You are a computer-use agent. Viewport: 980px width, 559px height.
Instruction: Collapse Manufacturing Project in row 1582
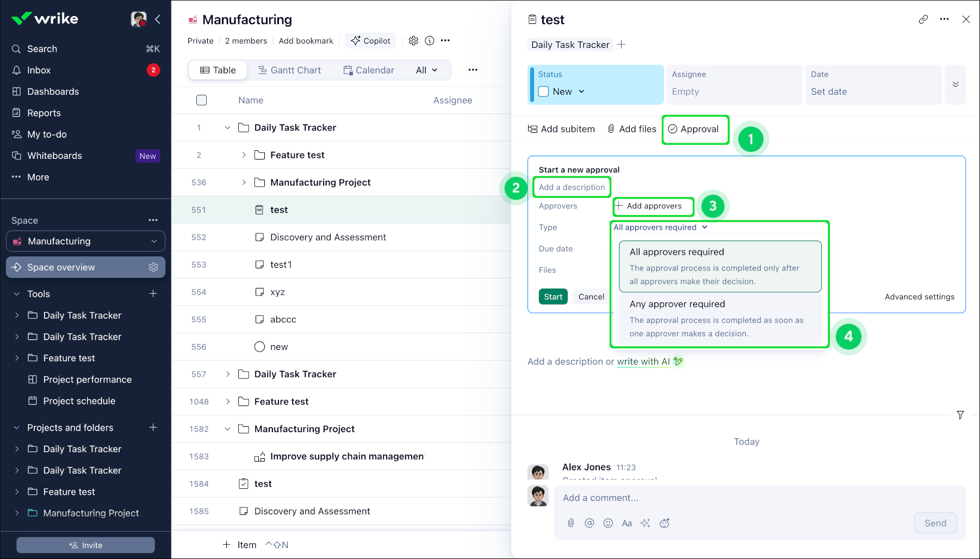(x=228, y=429)
